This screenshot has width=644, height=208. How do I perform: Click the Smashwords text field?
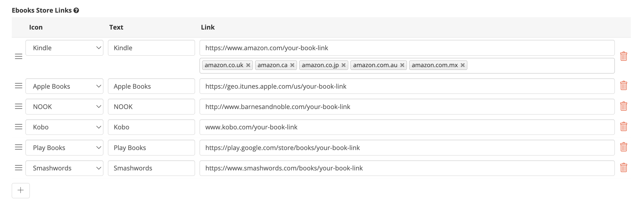(x=151, y=168)
